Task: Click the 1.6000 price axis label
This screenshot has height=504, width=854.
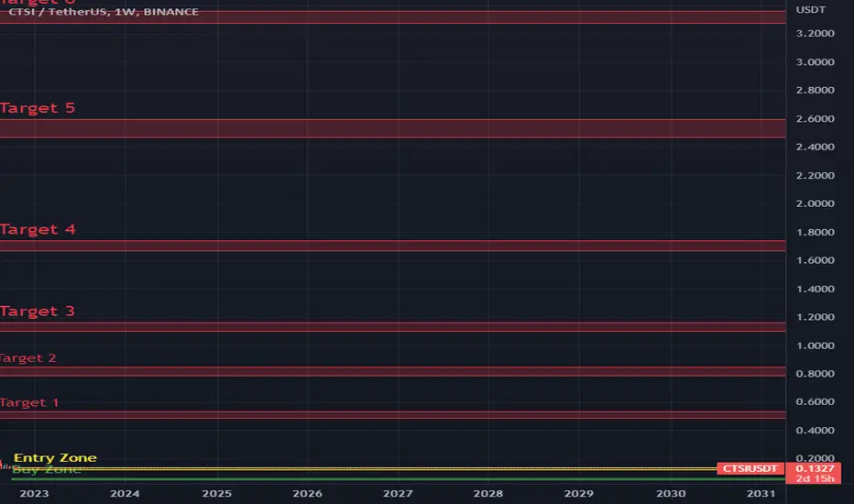Action: click(x=815, y=260)
